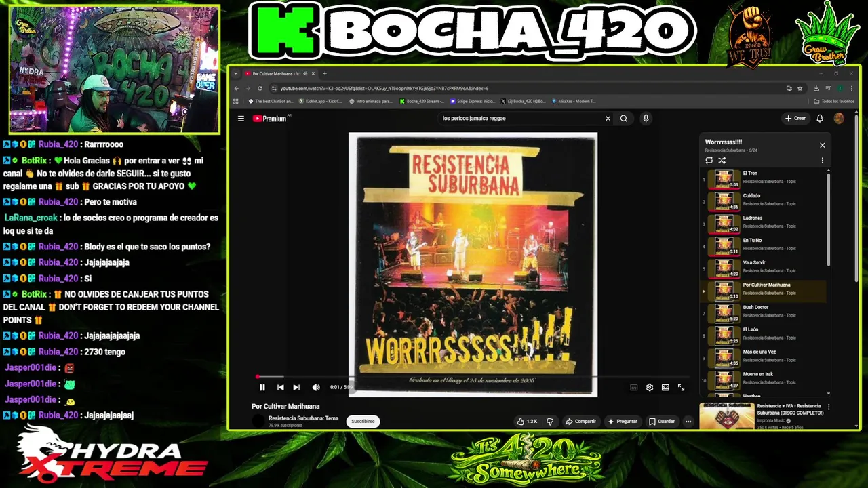This screenshot has height=488, width=868.
Task: Close the Por Cultivar Marihuana tab
Action: pyautogui.click(x=313, y=73)
